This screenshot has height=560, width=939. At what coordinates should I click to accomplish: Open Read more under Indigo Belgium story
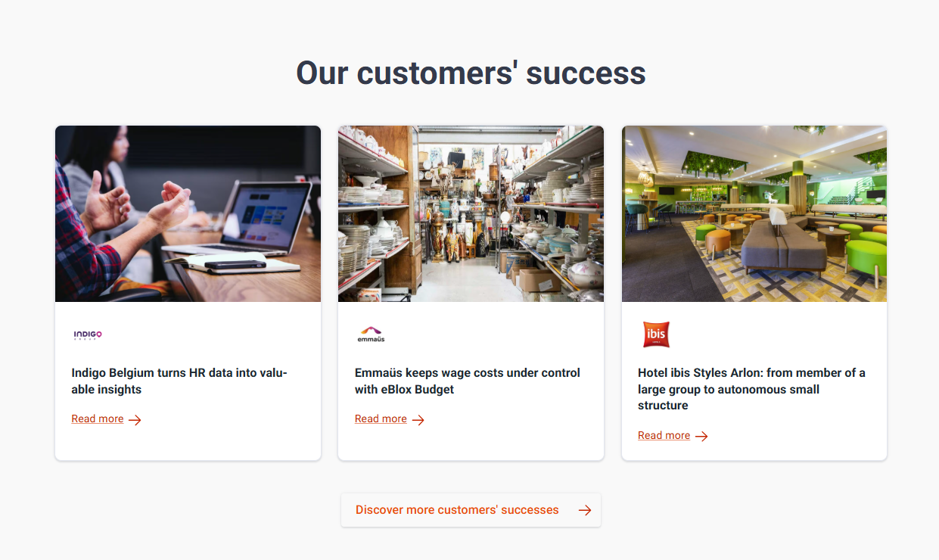[98, 419]
